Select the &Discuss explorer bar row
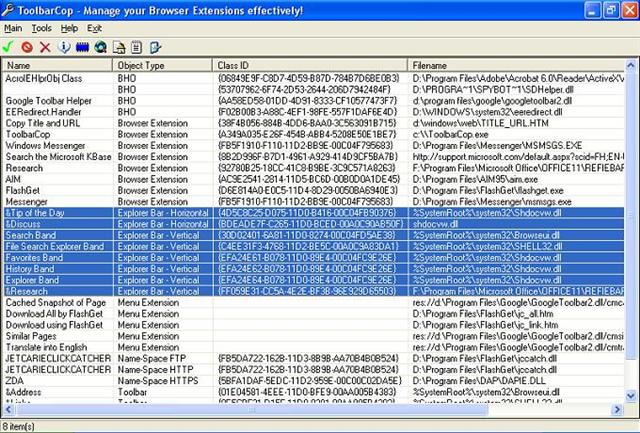This screenshot has width=640, height=433. click(313, 224)
